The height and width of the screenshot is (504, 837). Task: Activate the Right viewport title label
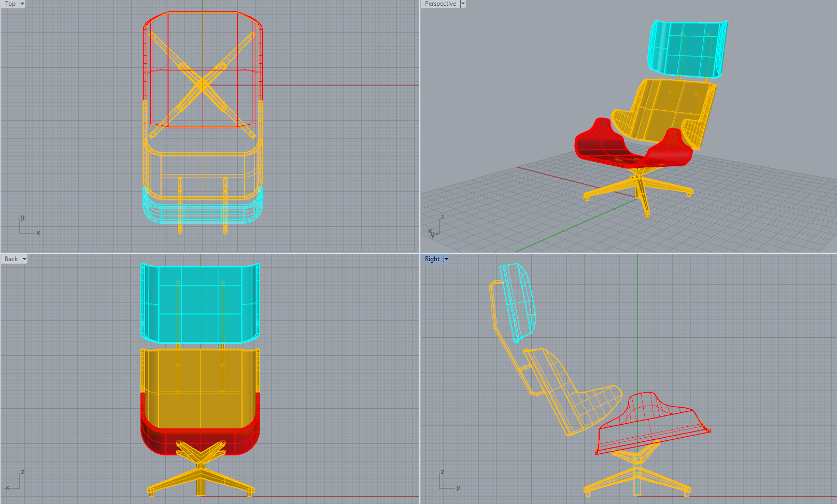coord(432,259)
